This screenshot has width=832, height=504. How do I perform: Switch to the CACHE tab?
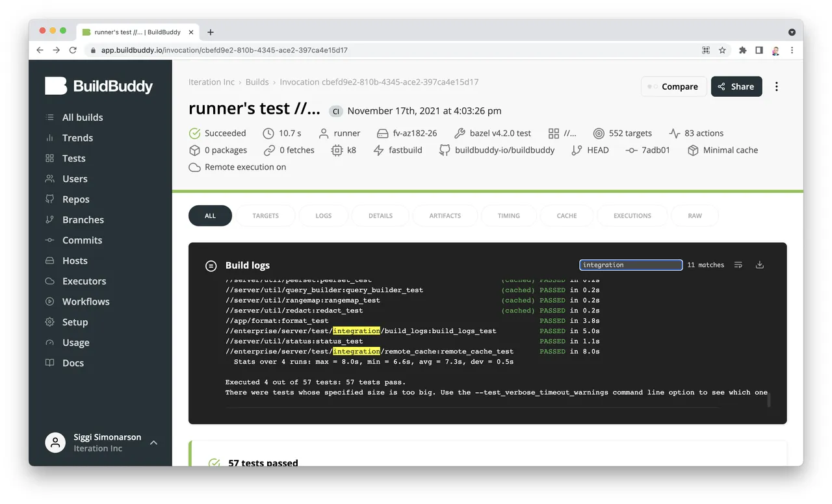(567, 216)
